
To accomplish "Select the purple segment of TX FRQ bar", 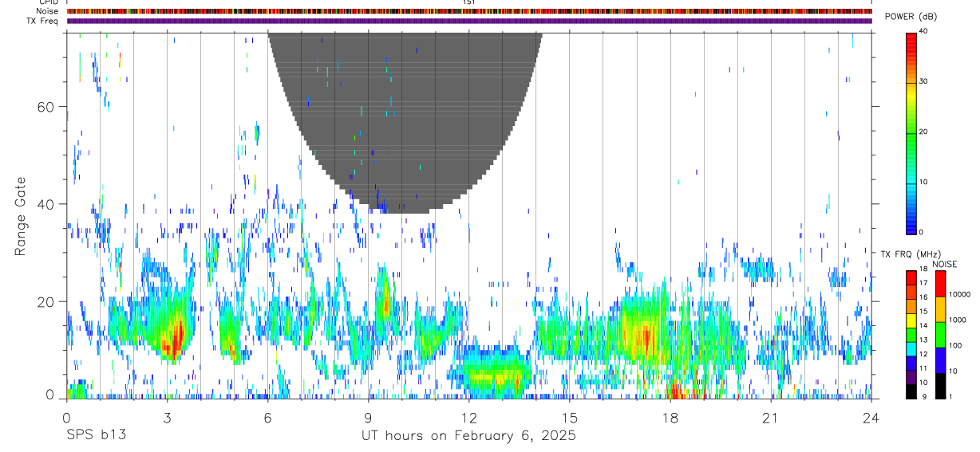I will (x=911, y=377).
